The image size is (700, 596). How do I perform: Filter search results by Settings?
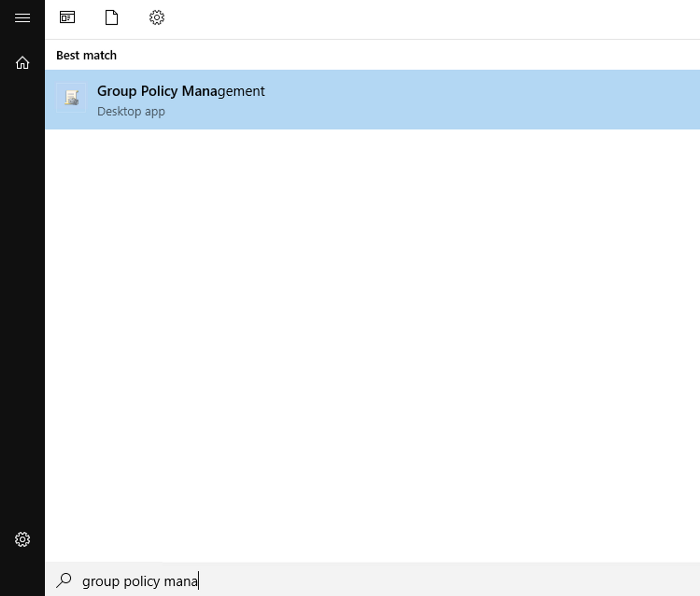[157, 17]
